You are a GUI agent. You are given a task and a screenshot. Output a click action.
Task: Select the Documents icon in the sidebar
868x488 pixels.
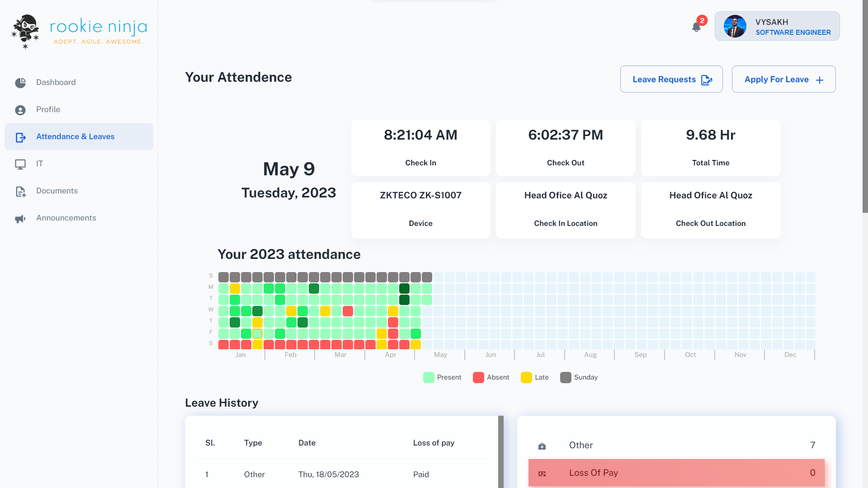(x=20, y=191)
